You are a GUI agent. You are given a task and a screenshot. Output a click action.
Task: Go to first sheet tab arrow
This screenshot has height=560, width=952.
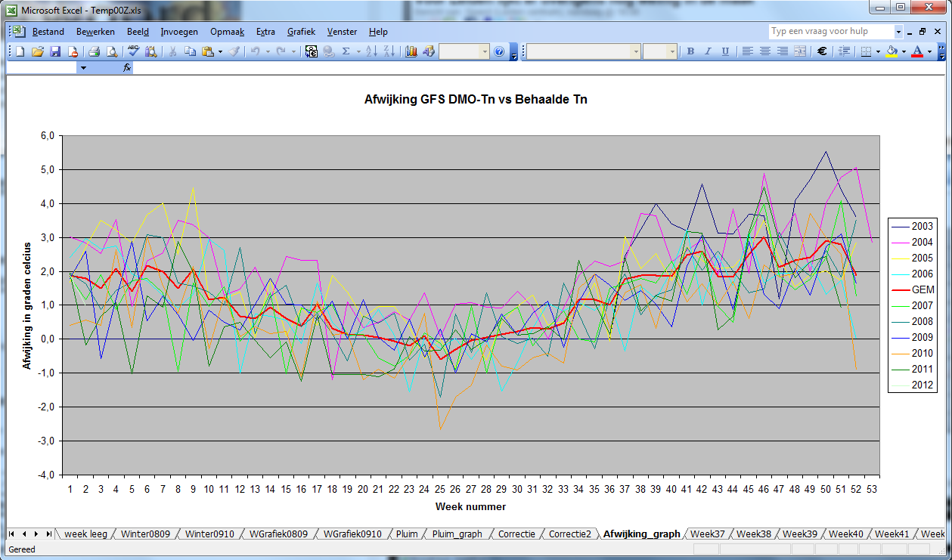click(13, 534)
